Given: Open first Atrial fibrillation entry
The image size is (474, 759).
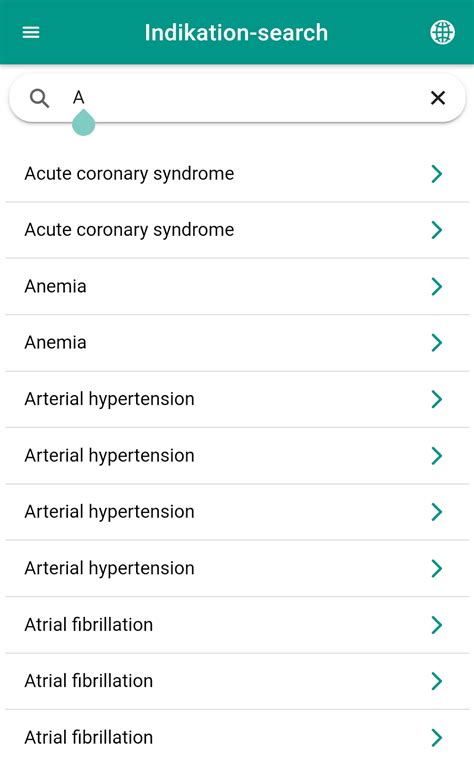Looking at the screenshot, I should (237, 625).
